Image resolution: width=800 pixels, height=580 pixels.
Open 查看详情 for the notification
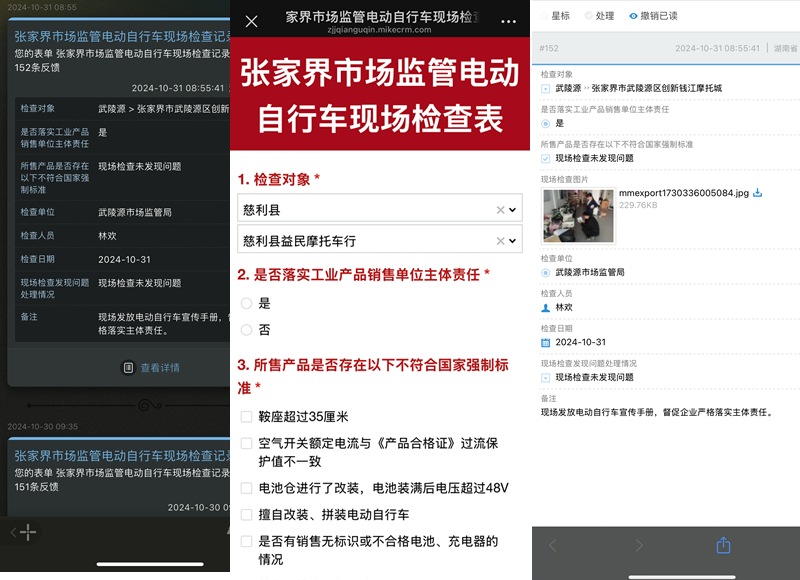click(151, 367)
